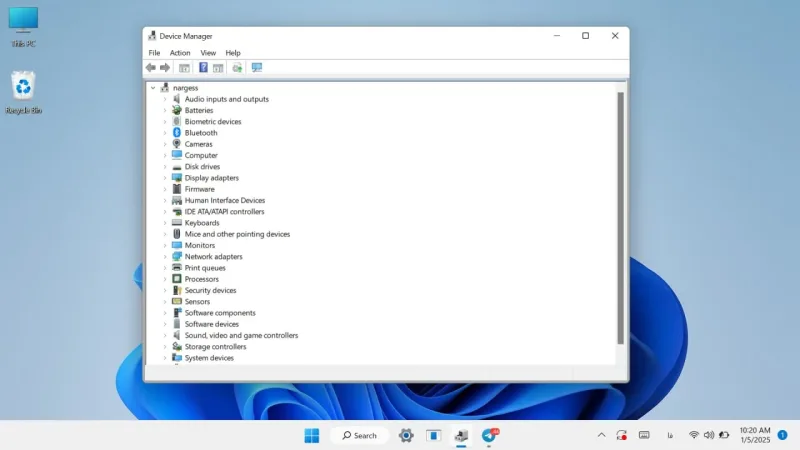Expand the Monitors node
The width and height of the screenshot is (800, 450).
pos(165,245)
